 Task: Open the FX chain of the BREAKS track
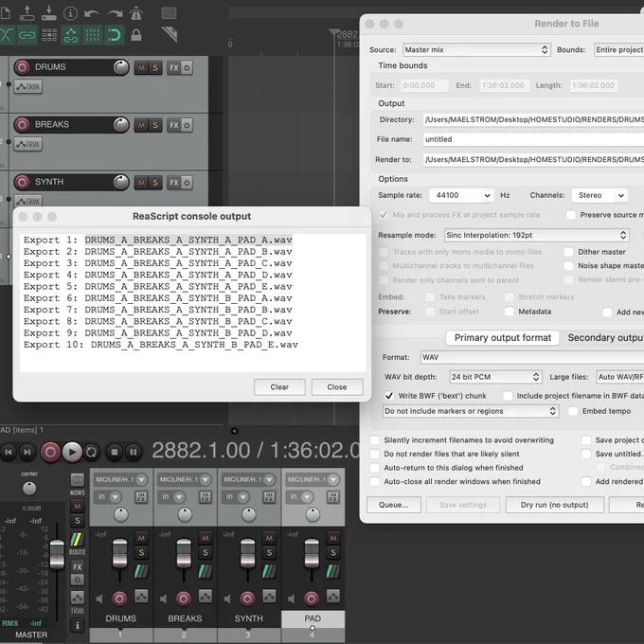174,125
